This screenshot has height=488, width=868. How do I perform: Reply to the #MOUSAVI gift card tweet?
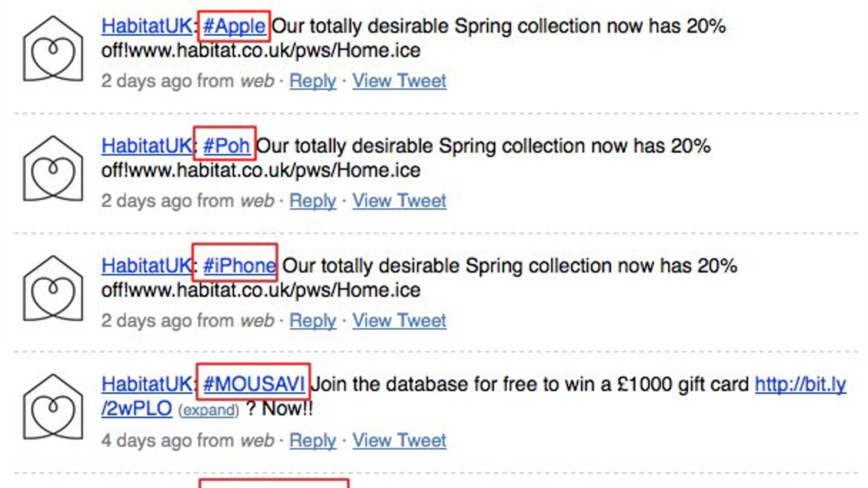(x=312, y=440)
